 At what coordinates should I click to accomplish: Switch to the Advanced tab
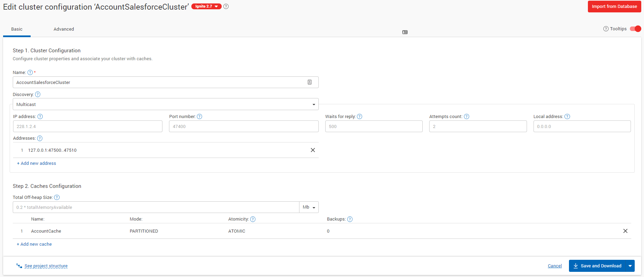point(64,29)
